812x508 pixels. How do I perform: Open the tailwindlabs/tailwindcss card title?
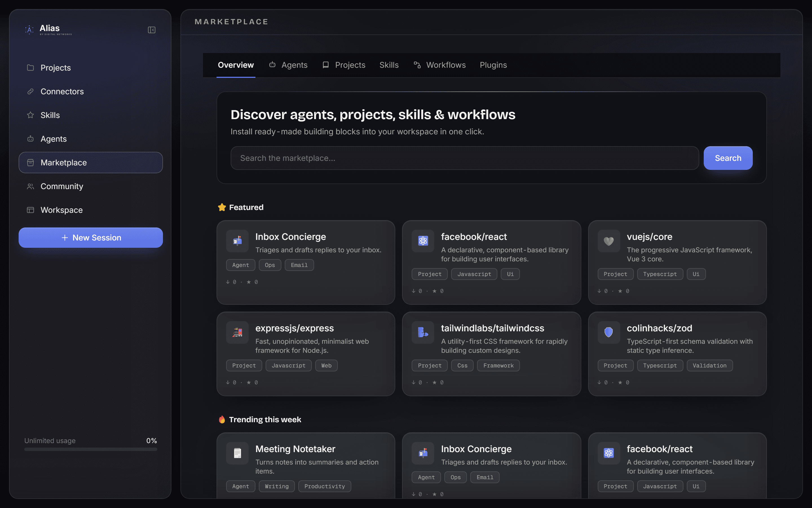click(x=493, y=328)
